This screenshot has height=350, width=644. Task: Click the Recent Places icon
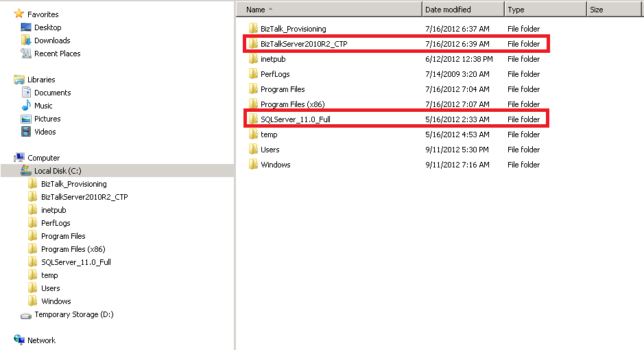point(26,54)
